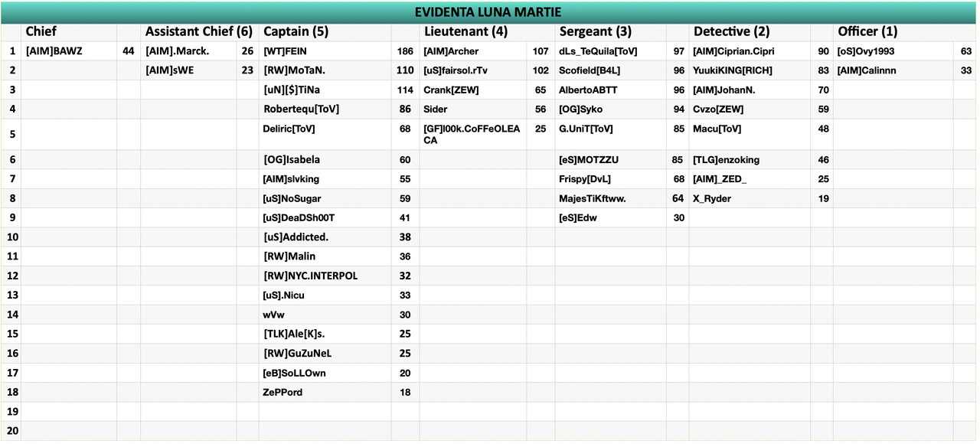The height and width of the screenshot is (444, 980).
Task: Click the [oS]Ovy1993 cell
Action: click(893, 51)
